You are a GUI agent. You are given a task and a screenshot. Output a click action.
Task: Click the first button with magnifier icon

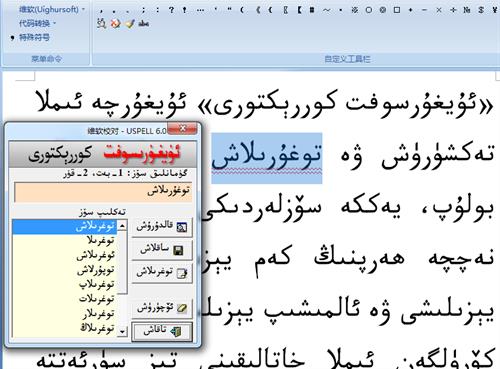pyautogui.click(x=162, y=227)
